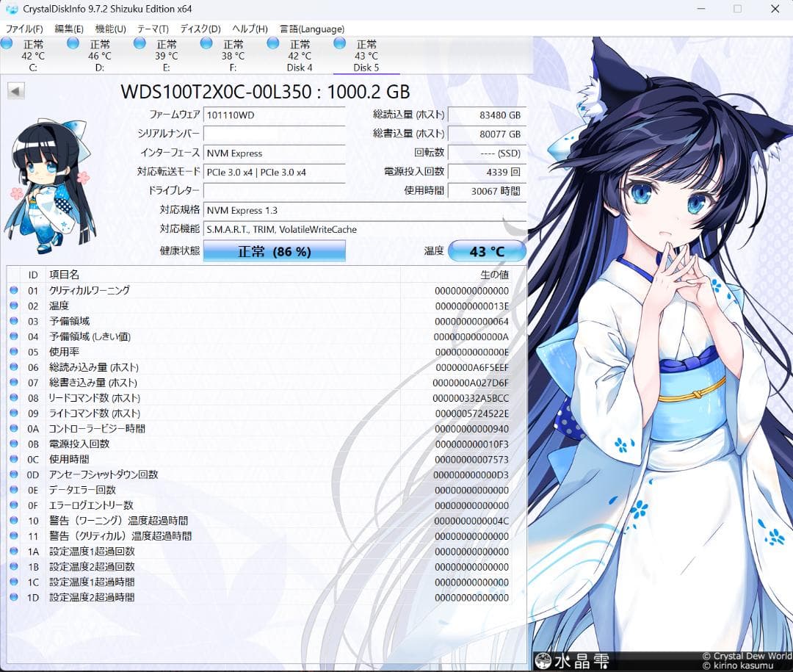Click the ID column header
The height and width of the screenshot is (672, 793).
click(x=33, y=275)
